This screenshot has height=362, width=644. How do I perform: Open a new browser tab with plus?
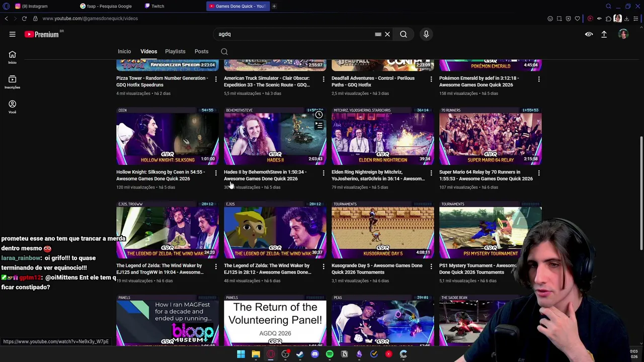274,6
